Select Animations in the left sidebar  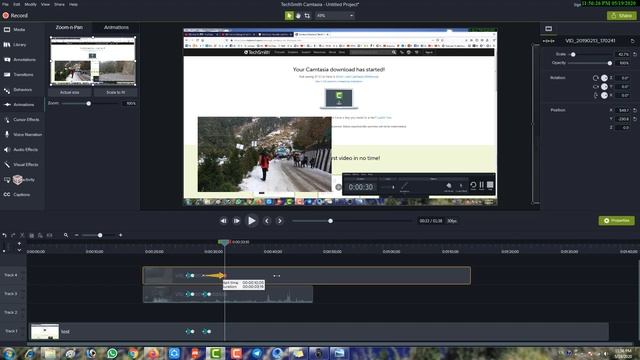[19, 104]
